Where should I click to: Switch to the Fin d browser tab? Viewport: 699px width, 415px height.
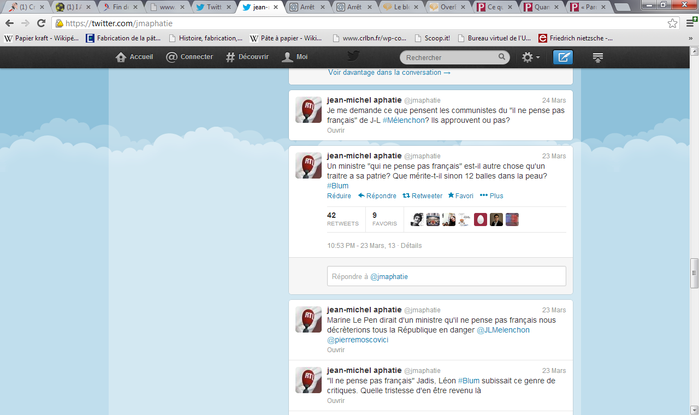120,7
